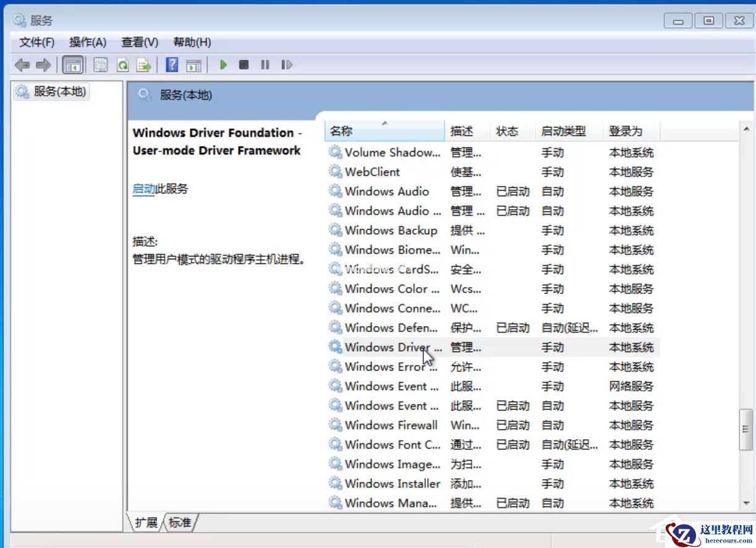Click the Export List icon
This screenshot has height=548, width=756.
[142, 64]
